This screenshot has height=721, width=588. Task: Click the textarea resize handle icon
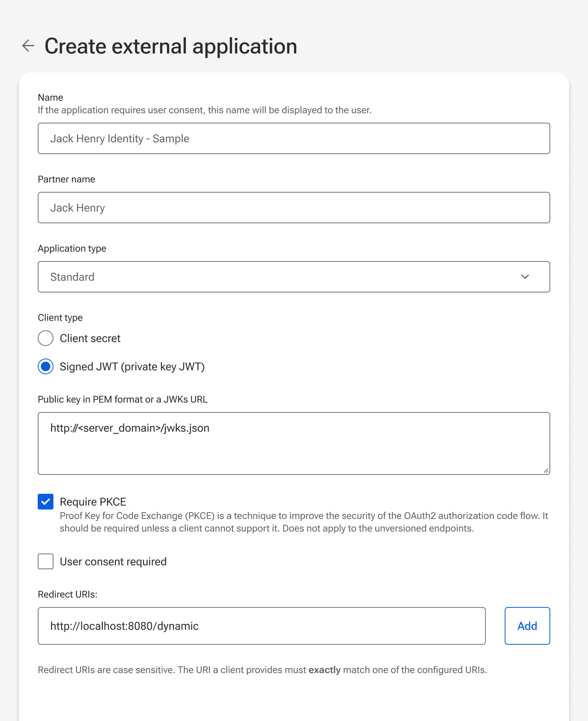click(x=546, y=470)
